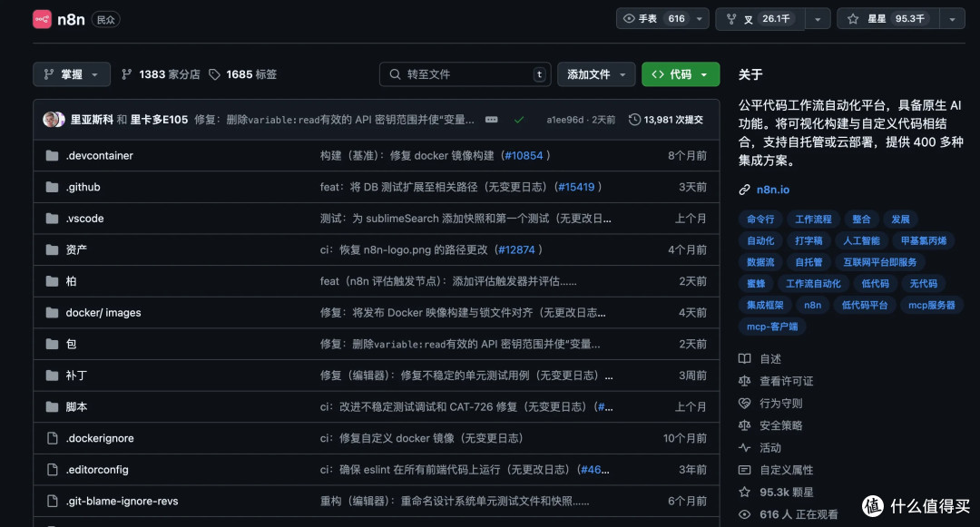Click the author avatar in commit row

[54, 119]
